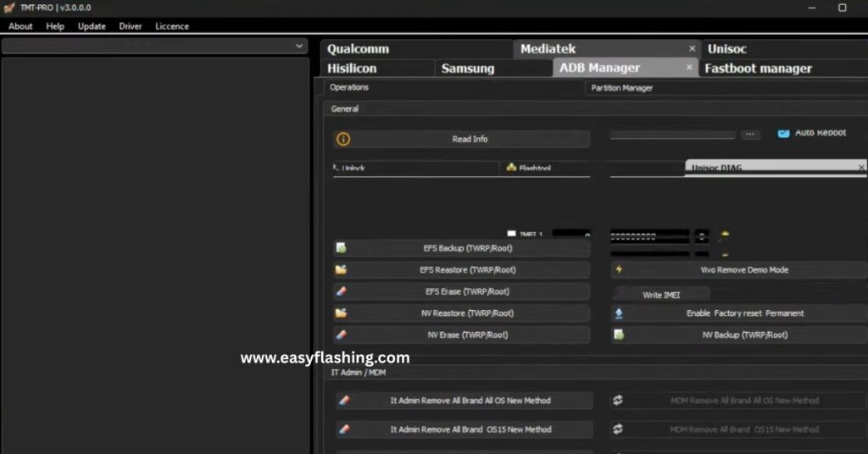Click the Read Info button

pos(462,139)
